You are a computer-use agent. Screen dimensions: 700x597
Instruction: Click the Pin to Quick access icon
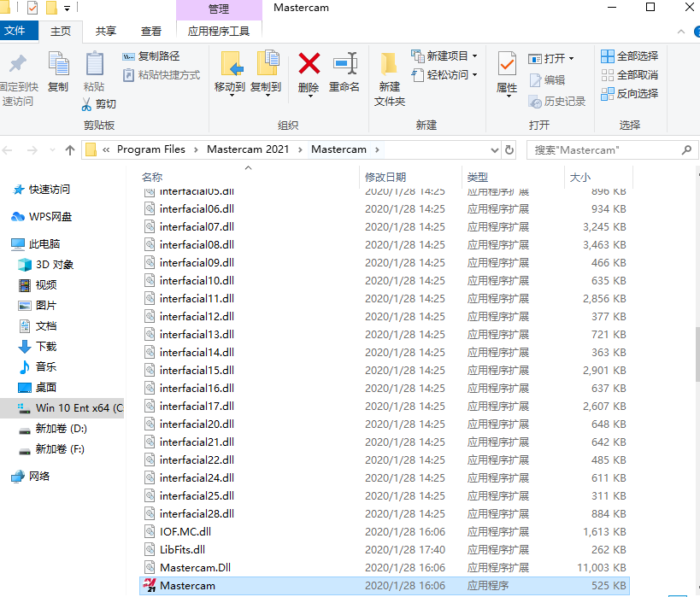click(18, 64)
